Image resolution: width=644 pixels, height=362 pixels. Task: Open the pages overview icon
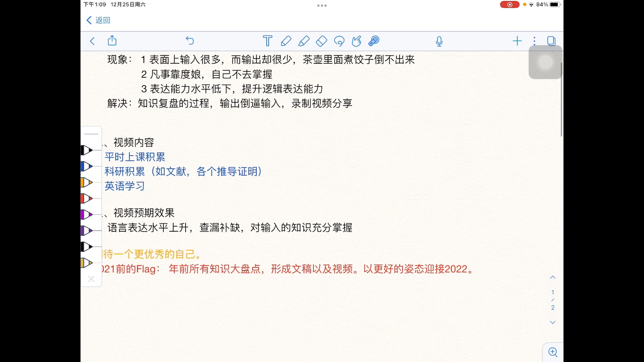[x=551, y=41]
